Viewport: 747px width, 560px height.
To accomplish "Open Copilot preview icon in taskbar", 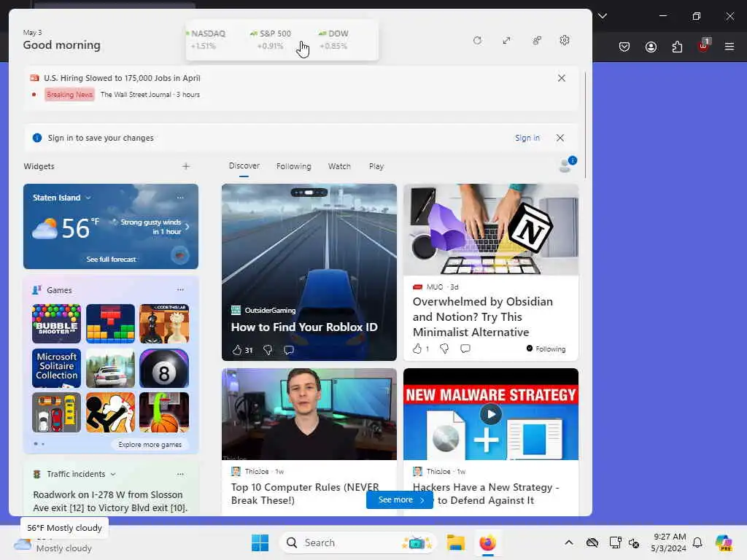I will coord(724,542).
